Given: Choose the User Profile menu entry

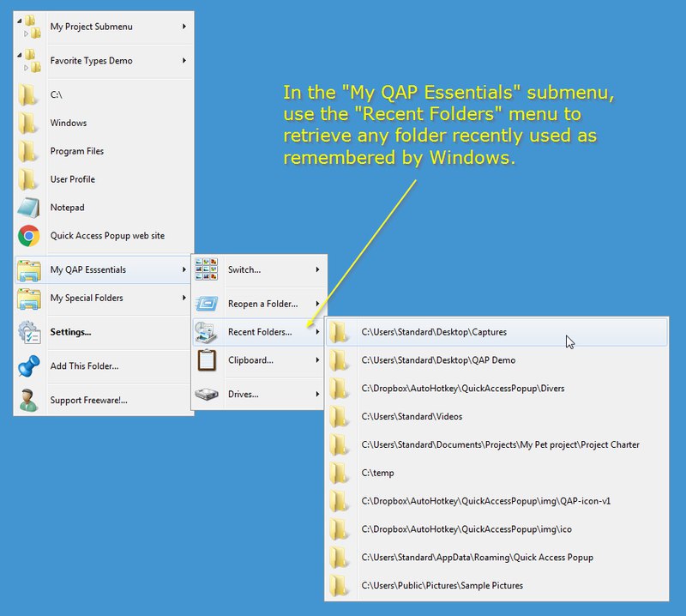Looking at the screenshot, I should [104, 179].
